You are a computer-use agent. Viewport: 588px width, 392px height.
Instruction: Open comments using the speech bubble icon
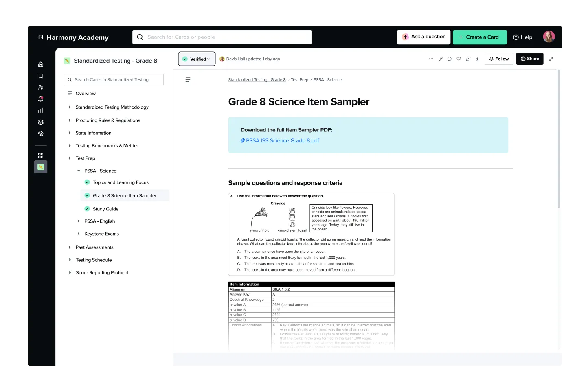coord(449,59)
